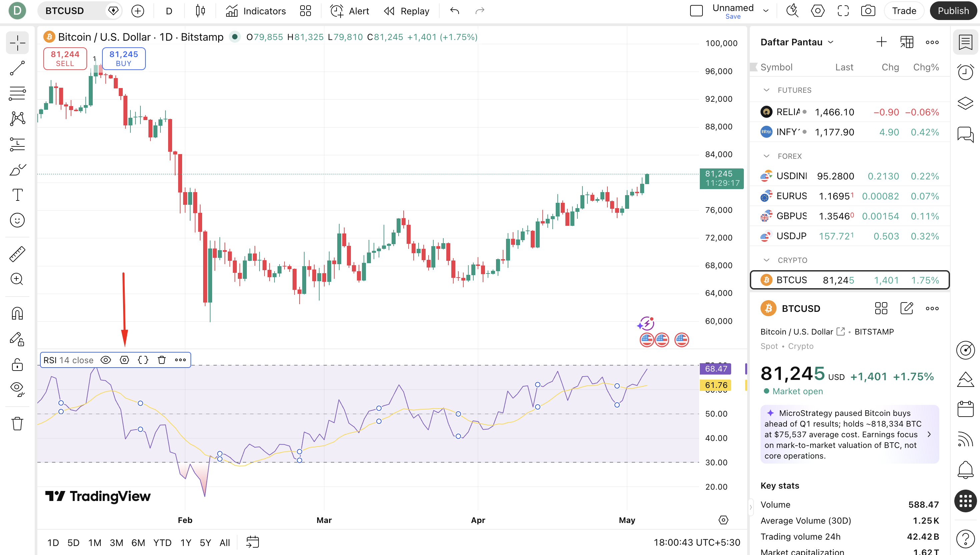Expand the Unnamed layout menu arrow
This screenshot has width=980, height=555.
[x=766, y=11]
